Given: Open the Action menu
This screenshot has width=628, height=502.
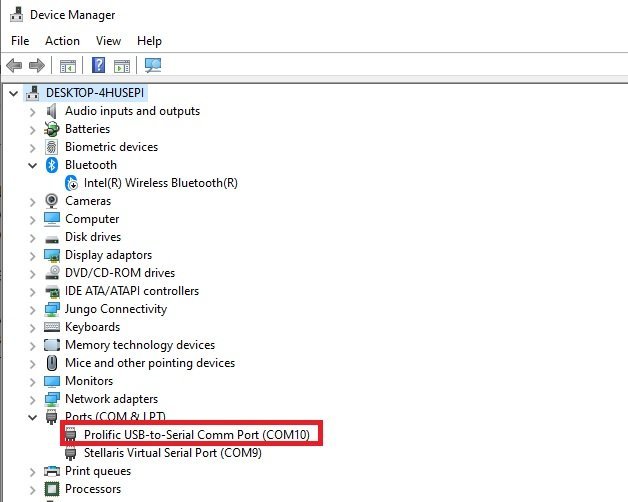Looking at the screenshot, I should 62,41.
